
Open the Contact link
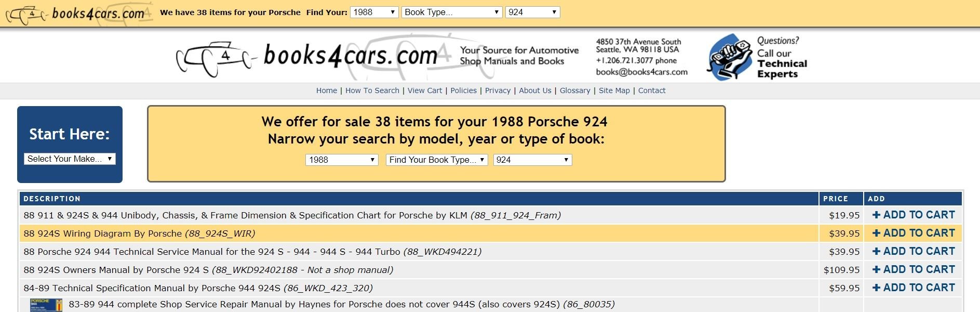pos(652,90)
